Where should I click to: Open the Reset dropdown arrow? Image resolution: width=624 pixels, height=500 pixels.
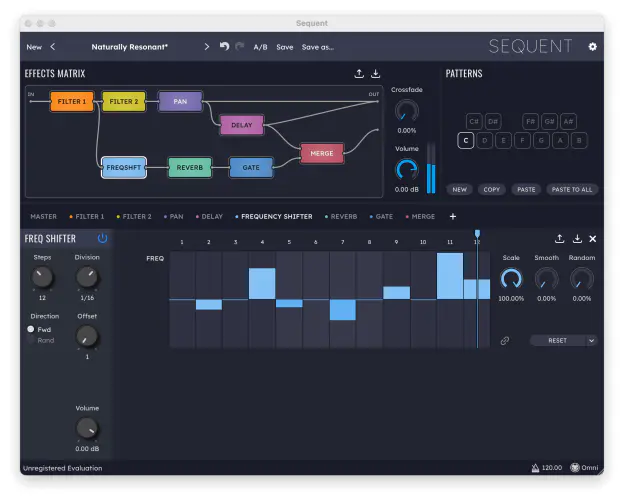[591, 341]
